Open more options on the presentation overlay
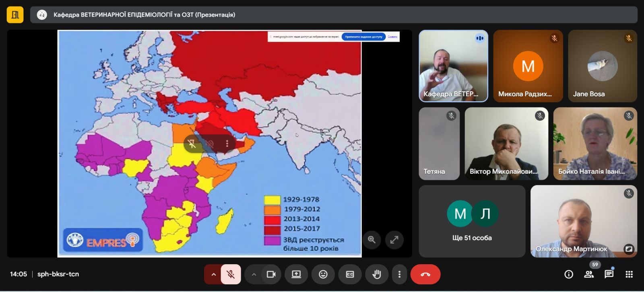 [227, 144]
